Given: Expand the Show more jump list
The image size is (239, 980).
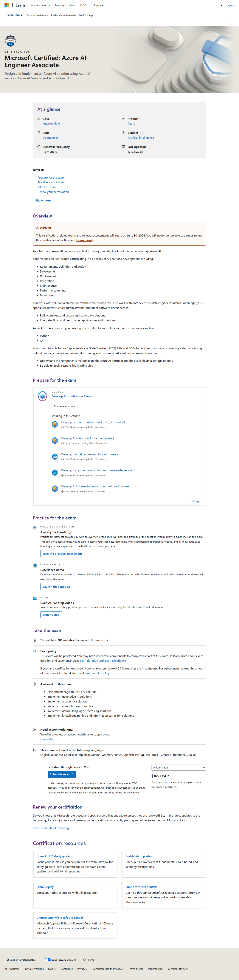Looking at the screenshot, I should tap(43, 201).
